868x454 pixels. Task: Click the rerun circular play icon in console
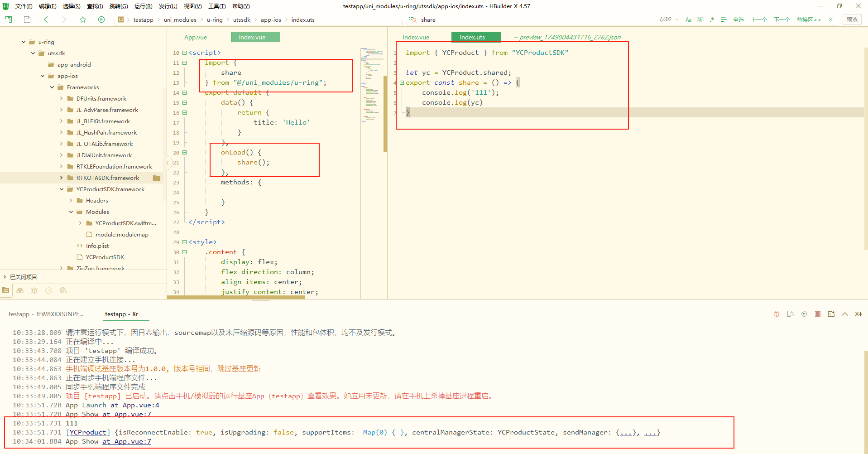pos(804,314)
